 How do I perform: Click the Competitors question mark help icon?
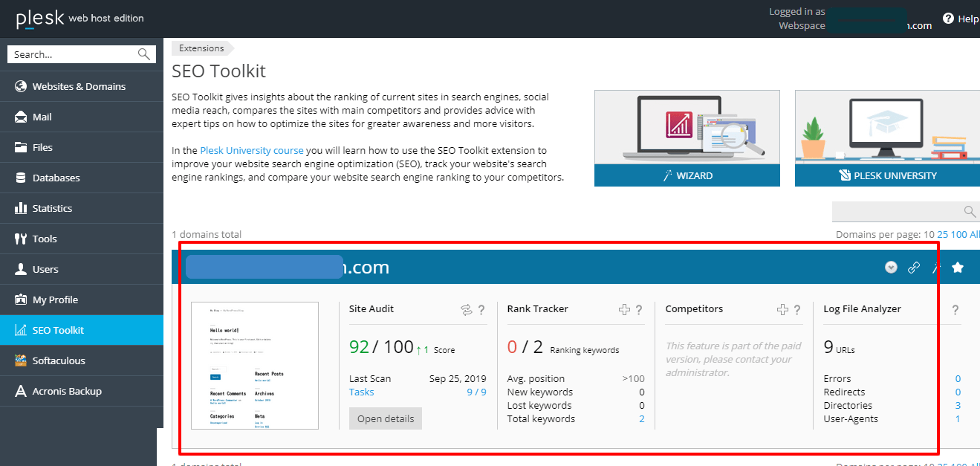[x=797, y=310]
